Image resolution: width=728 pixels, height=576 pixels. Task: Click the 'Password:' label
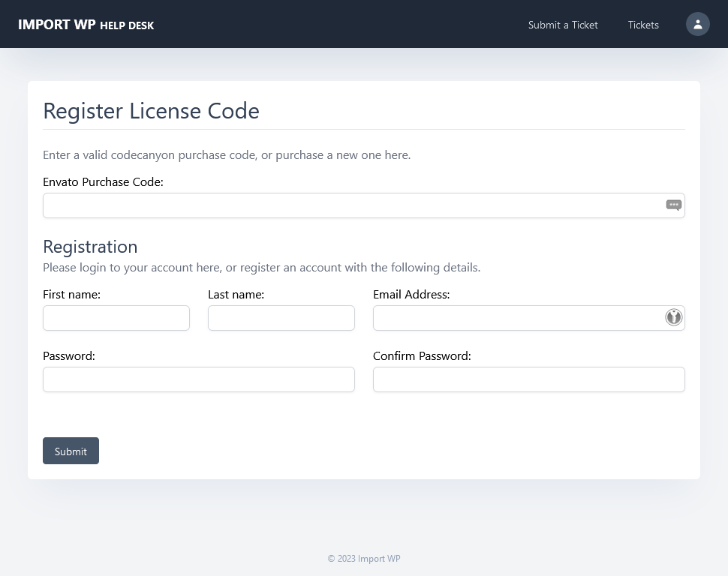69,356
